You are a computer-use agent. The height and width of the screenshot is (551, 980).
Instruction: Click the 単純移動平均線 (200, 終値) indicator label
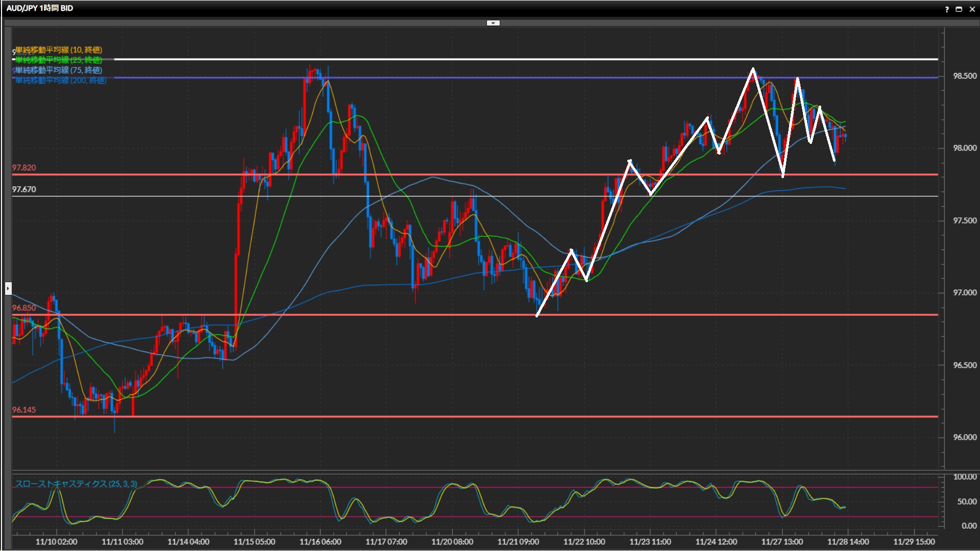point(61,80)
